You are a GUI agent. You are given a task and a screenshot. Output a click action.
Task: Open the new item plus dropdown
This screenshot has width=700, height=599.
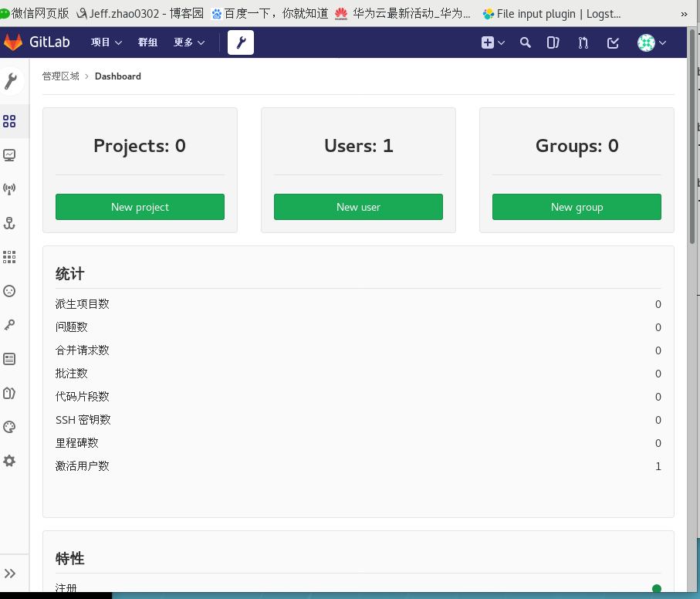click(x=493, y=42)
